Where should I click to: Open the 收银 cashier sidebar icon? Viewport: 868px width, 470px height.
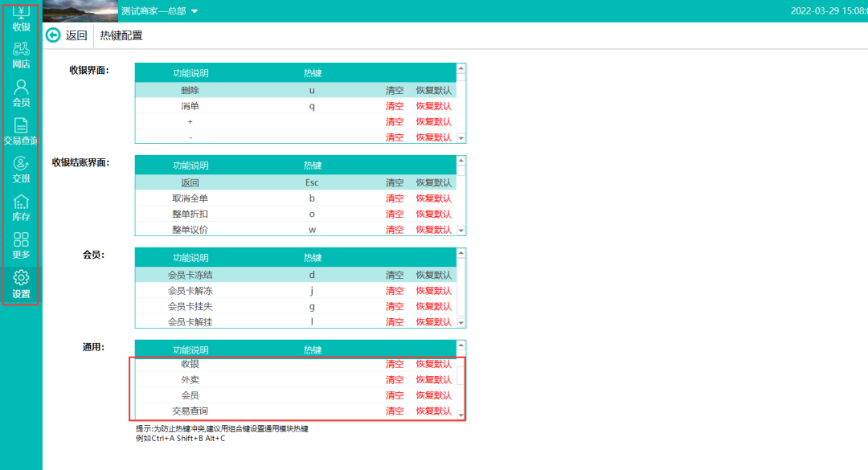pyautogui.click(x=21, y=16)
